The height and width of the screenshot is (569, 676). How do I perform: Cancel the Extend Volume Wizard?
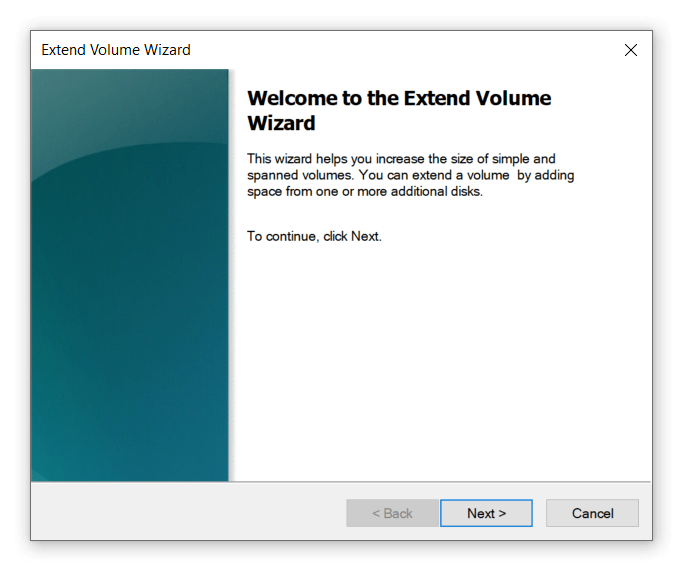(x=592, y=513)
